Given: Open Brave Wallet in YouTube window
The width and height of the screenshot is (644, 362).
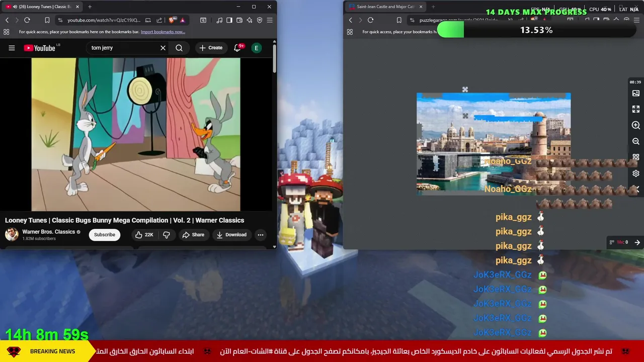Looking at the screenshot, I should point(239,20).
